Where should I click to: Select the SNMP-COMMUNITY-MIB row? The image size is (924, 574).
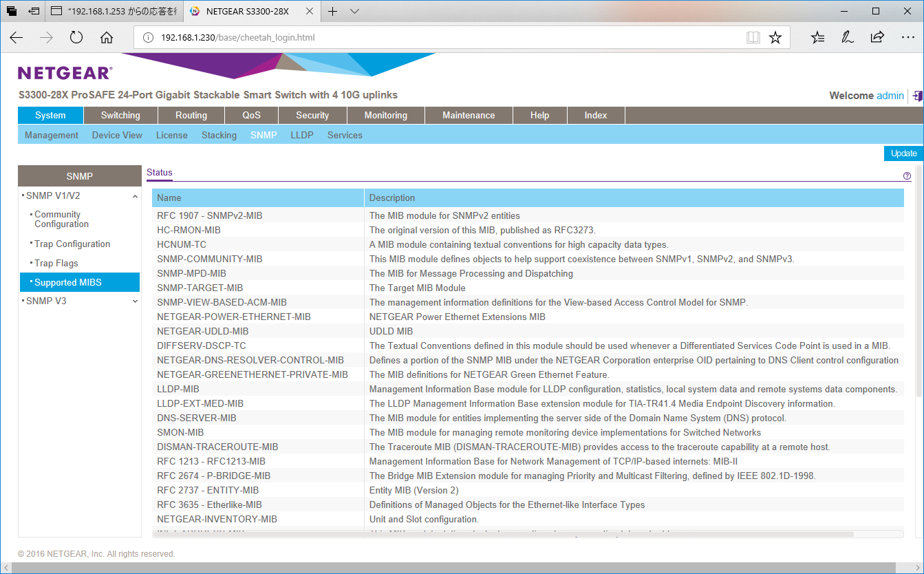[x=528, y=259]
